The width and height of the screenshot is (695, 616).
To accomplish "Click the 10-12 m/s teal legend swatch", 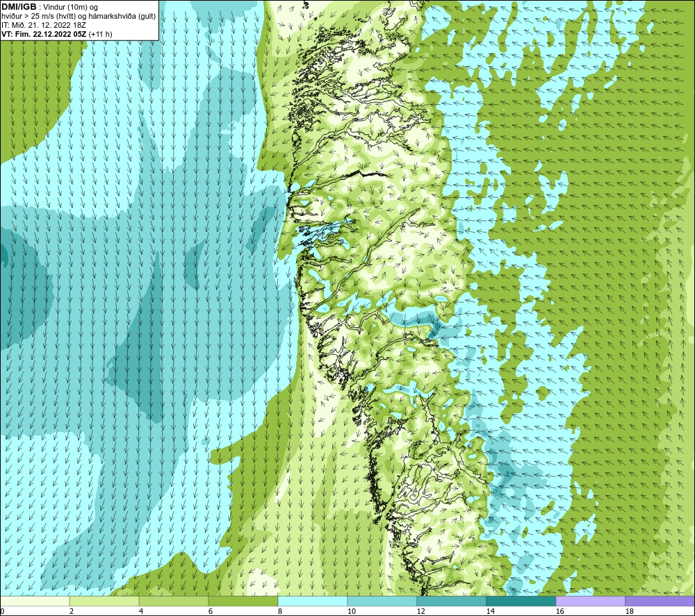I will (x=382, y=601).
